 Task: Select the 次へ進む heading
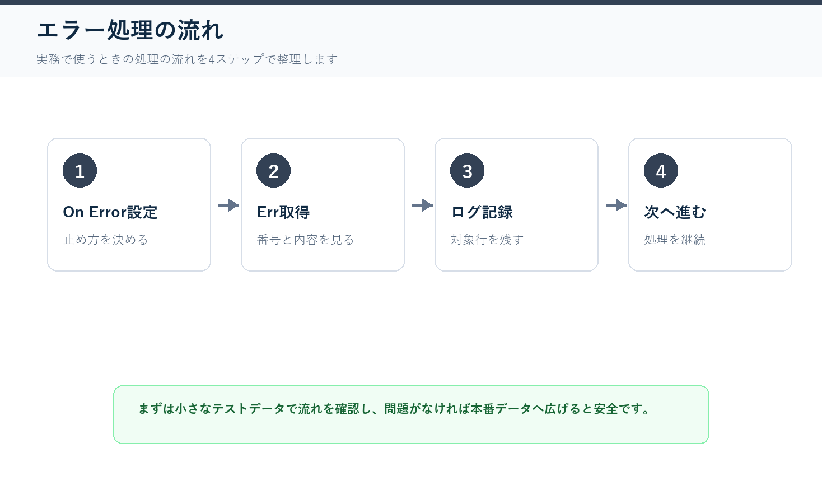pyautogui.click(x=675, y=212)
